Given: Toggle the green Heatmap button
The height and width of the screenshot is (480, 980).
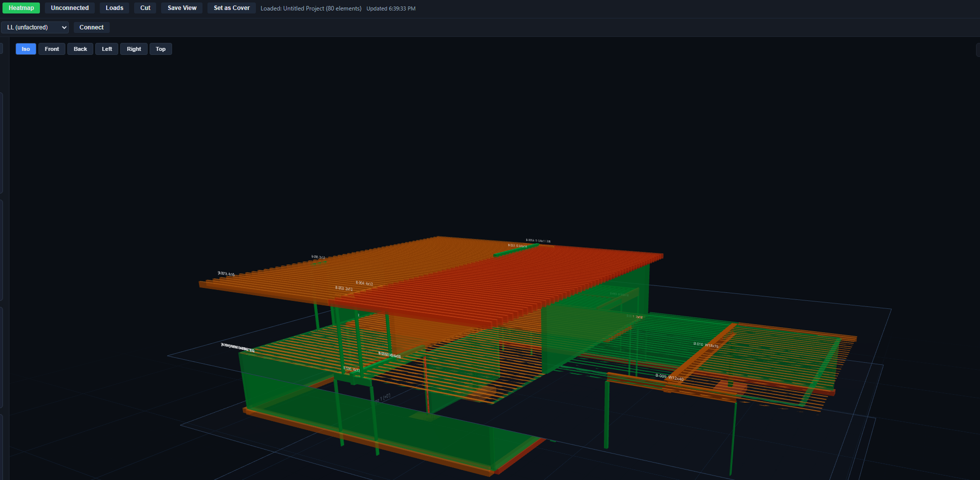Looking at the screenshot, I should click(21, 8).
